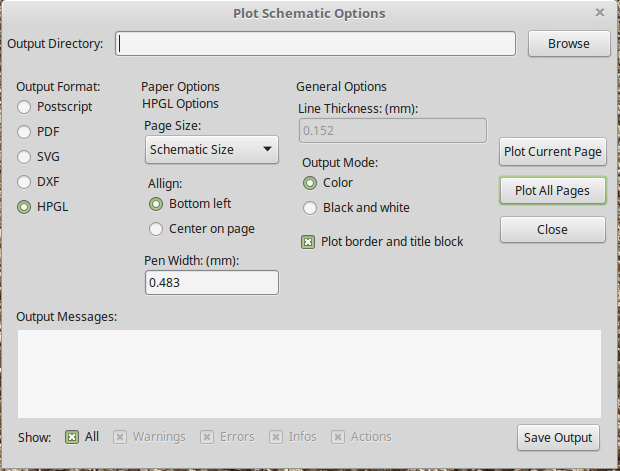
Task: Toggle the All messages filter checkbox
Action: [x=72, y=436]
